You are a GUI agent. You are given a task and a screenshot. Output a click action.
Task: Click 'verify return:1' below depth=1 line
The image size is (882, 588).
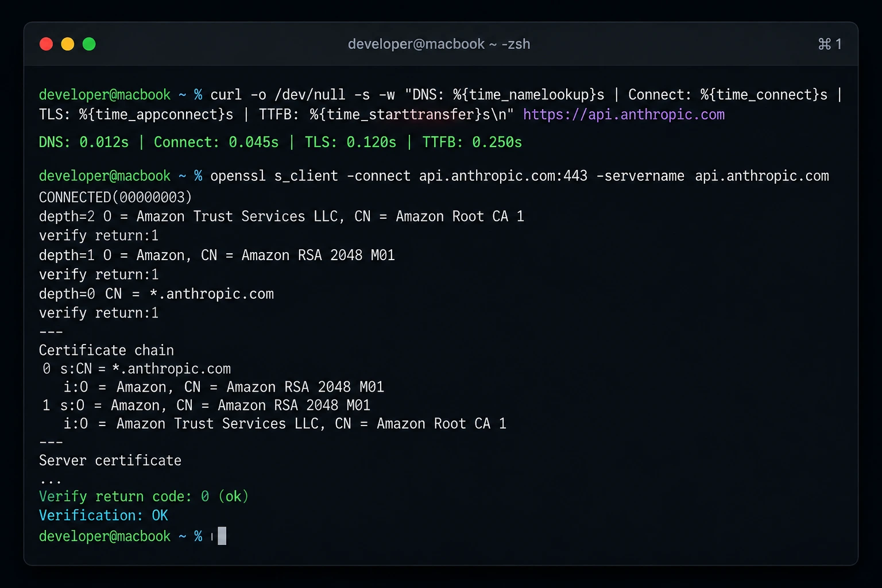[99, 274]
